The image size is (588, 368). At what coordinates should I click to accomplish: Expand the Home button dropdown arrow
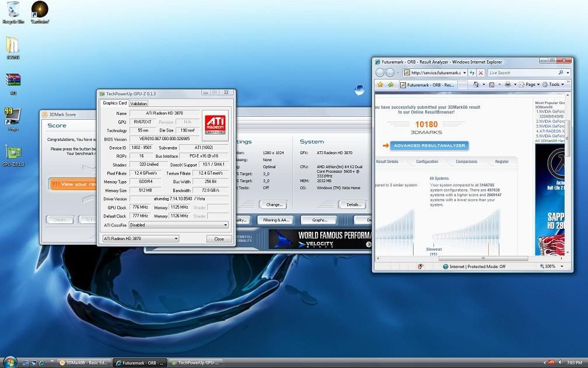(x=484, y=85)
